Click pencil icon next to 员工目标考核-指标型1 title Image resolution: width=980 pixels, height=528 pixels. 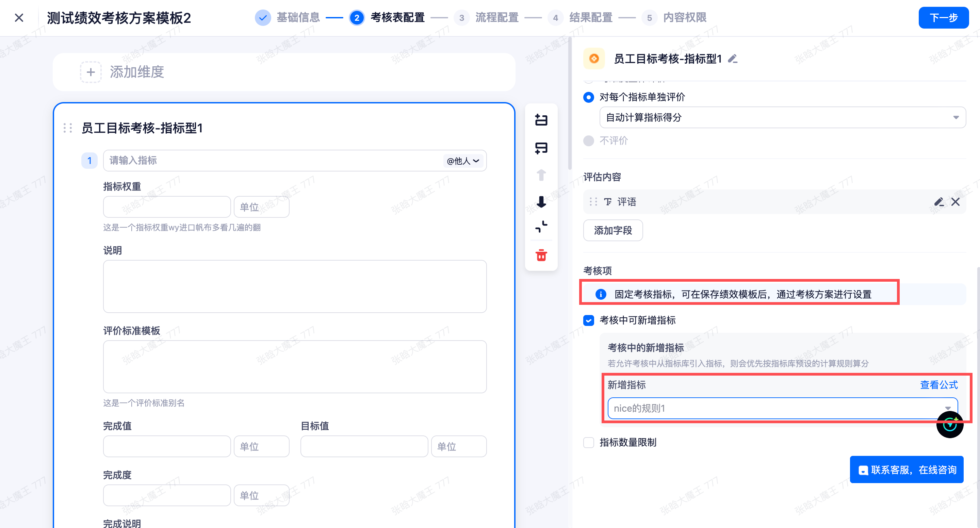pyautogui.click(x=732, y=59)
